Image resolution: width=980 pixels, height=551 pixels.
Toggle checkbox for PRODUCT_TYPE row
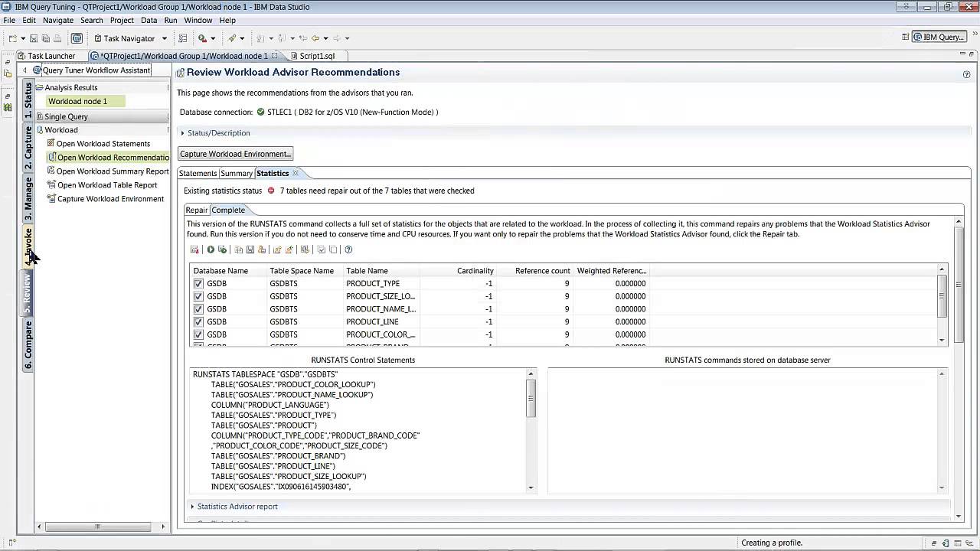click(x=198, y=283)
